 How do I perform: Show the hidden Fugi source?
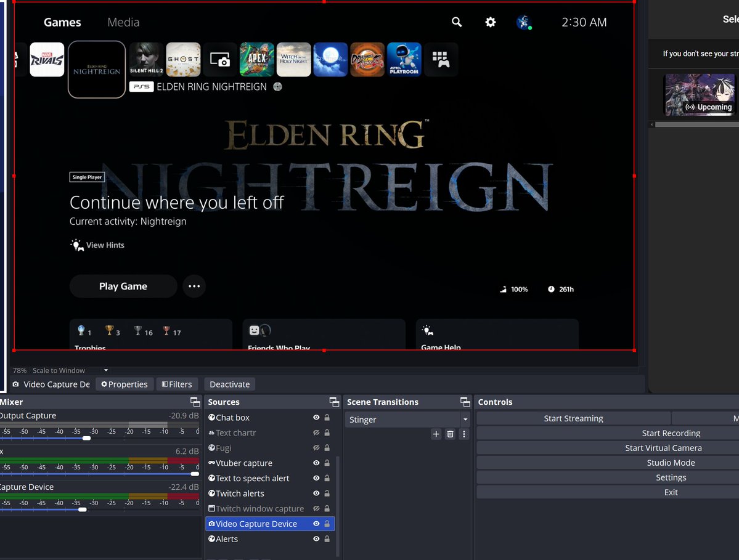[x=316, y=447]
